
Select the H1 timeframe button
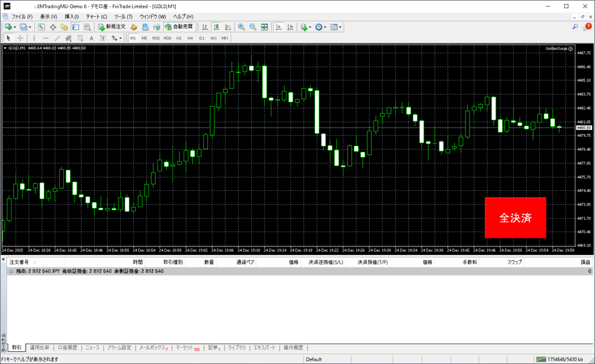pyautogui.click(x=179, y=38)
